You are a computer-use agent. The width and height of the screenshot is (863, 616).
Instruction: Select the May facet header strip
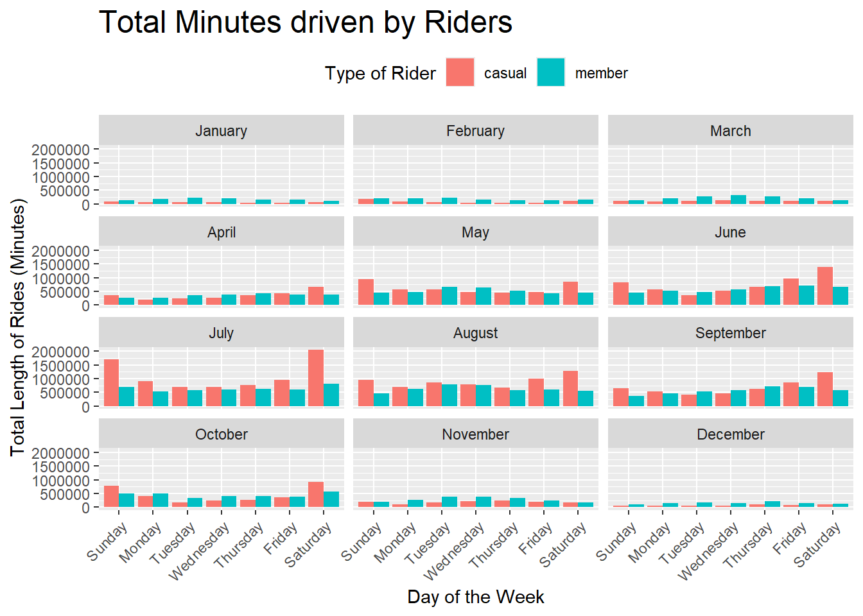[x=475, y=232]
